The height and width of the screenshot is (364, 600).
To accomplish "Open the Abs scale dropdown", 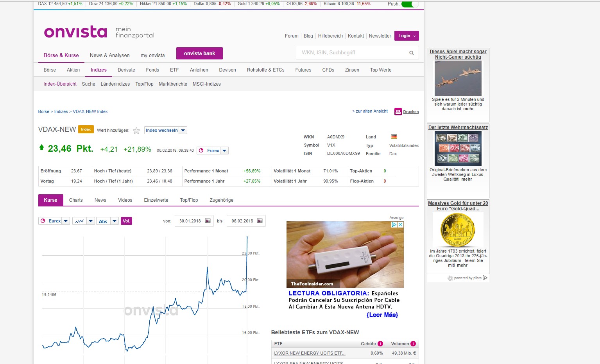I will click(107, 221).
